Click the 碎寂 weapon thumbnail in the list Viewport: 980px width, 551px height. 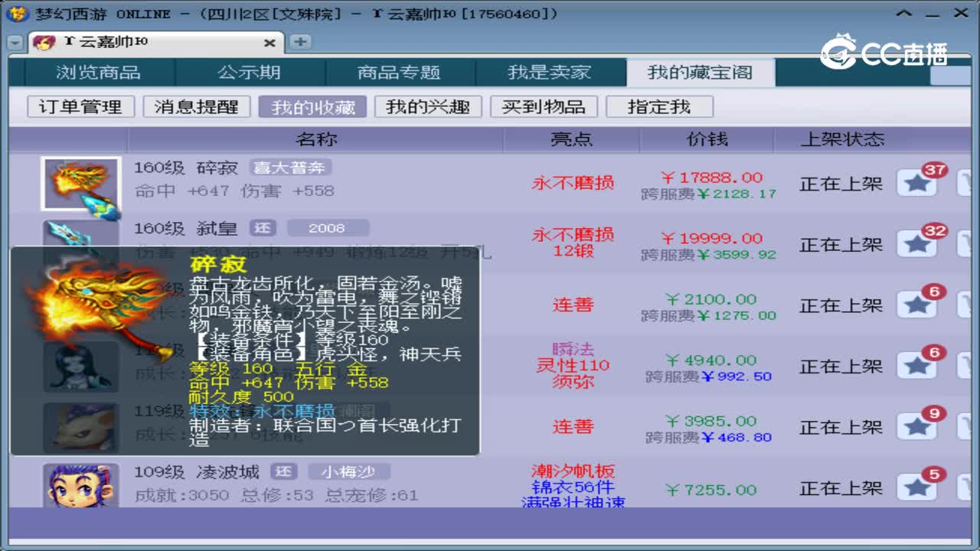[x=80, y=184]
